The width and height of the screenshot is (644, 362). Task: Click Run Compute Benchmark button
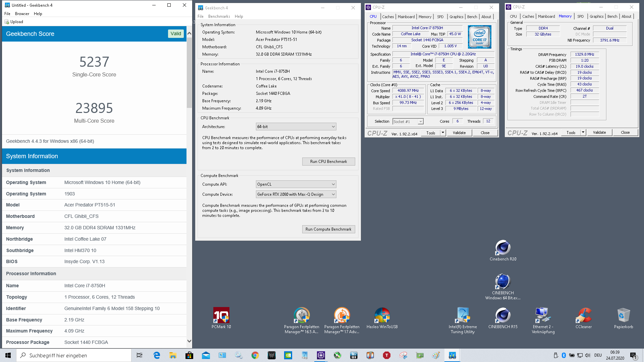coord(328,229)
